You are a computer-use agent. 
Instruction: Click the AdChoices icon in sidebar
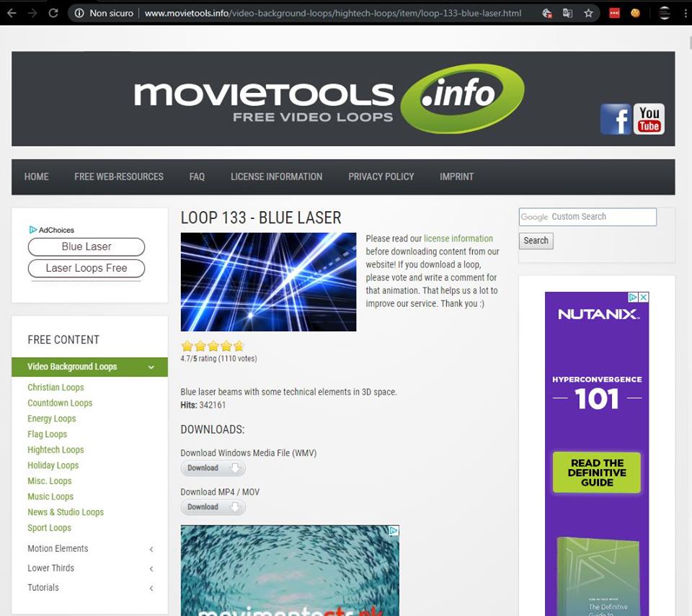tap(33, 230)
